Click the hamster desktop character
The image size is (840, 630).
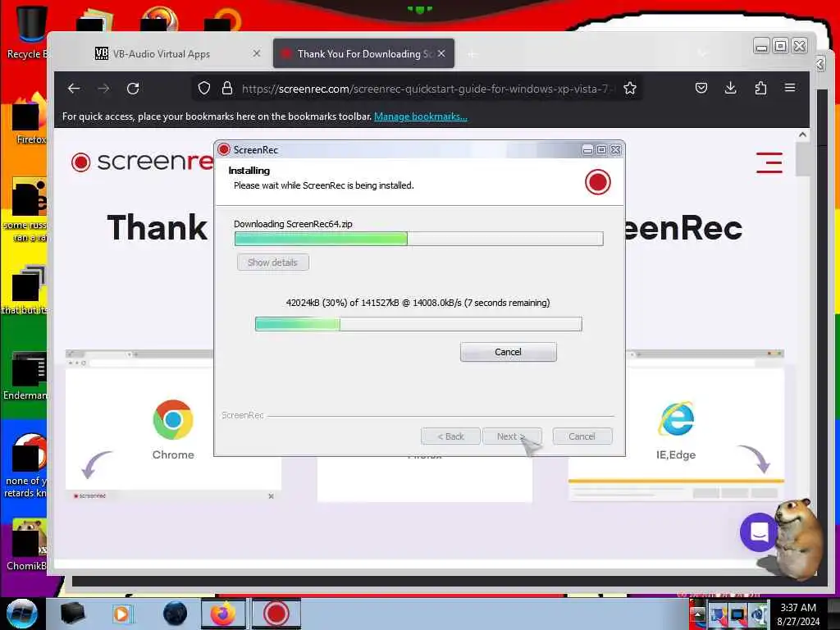coord(797,540)
